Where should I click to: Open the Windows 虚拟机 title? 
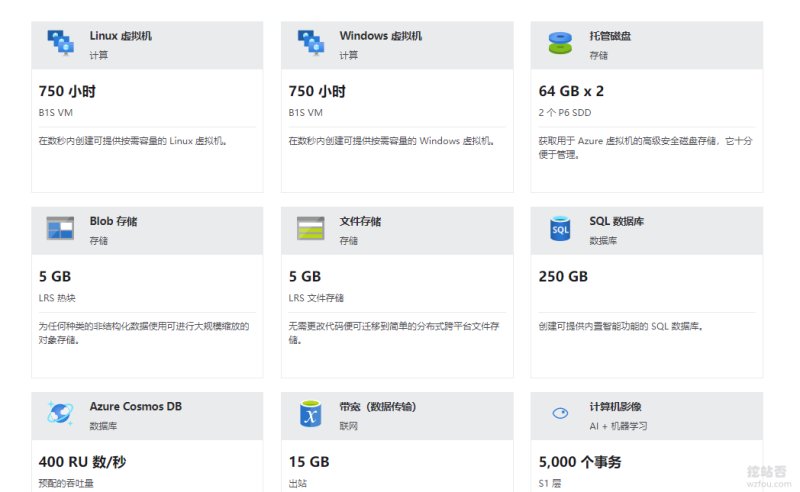[381, 36]
